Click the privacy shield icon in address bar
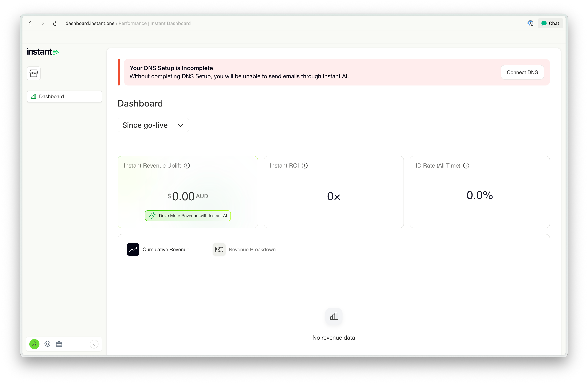Screen dimensions: 588x384 530,23
